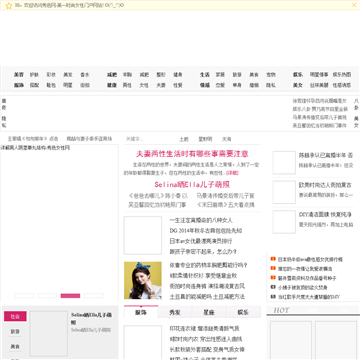Go to 香水 subcategory link
The height and width of the screenshot is (360, 360).
pyautogui.click(x=85, y=75)
